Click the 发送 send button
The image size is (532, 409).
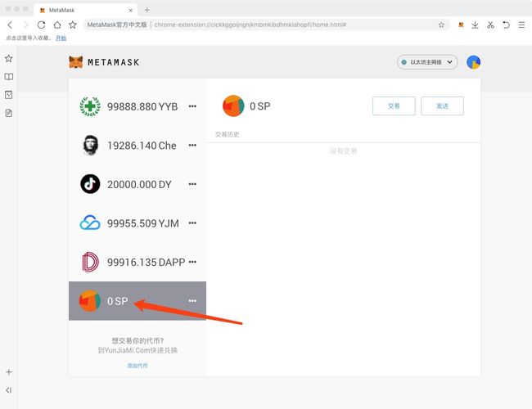[442, 106]
